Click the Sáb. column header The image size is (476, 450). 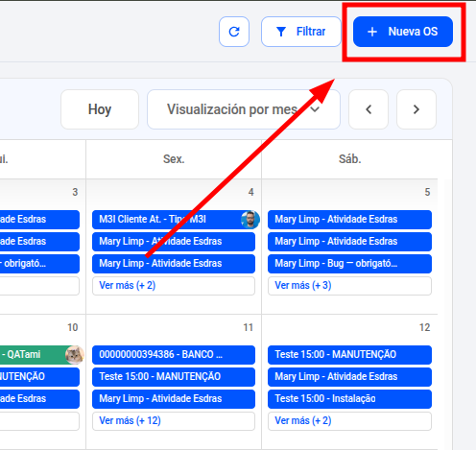(x=349, y=159)
